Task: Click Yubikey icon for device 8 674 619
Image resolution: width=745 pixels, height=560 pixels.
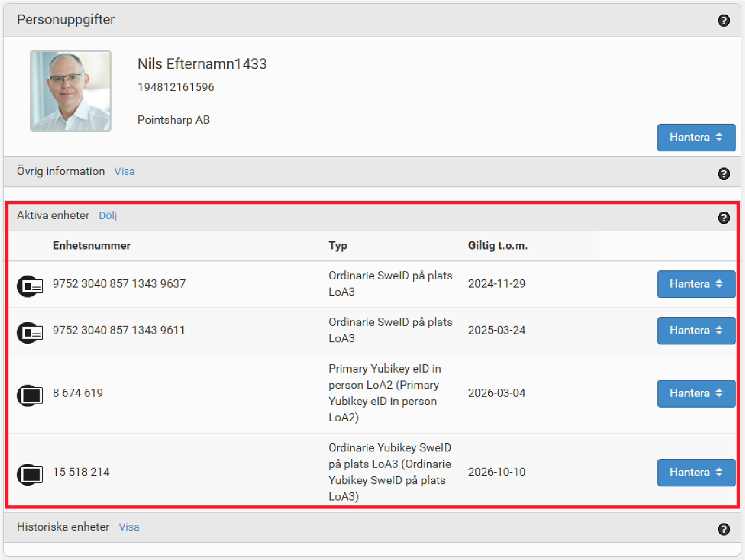Action: pos(30,395)
